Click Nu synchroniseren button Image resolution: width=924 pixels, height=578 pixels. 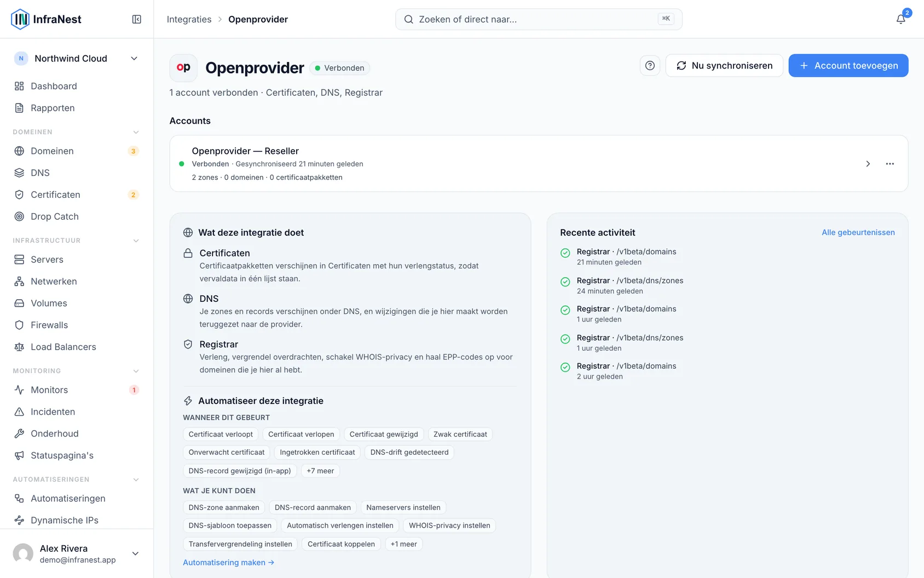tap(724, 66)
